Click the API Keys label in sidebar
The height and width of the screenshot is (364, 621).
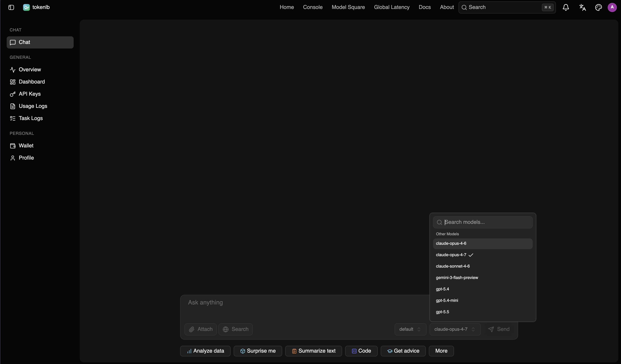coord(30,94)
